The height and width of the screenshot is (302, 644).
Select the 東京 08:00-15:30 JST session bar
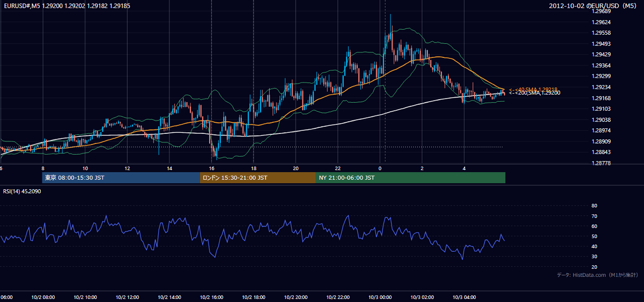pos(121,178)
